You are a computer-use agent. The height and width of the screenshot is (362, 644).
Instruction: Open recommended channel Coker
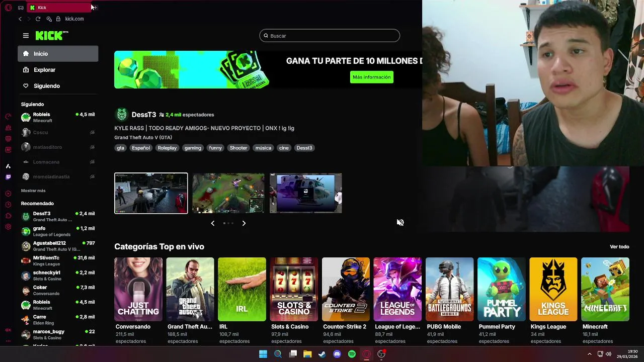click(x=58, y=290)
